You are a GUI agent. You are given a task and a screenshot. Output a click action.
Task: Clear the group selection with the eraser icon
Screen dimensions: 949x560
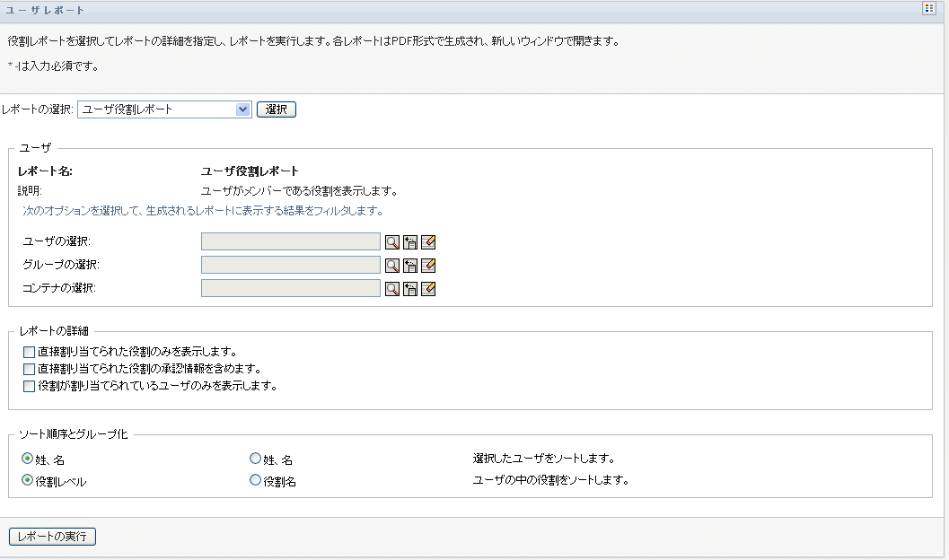[x=428, y=265]
